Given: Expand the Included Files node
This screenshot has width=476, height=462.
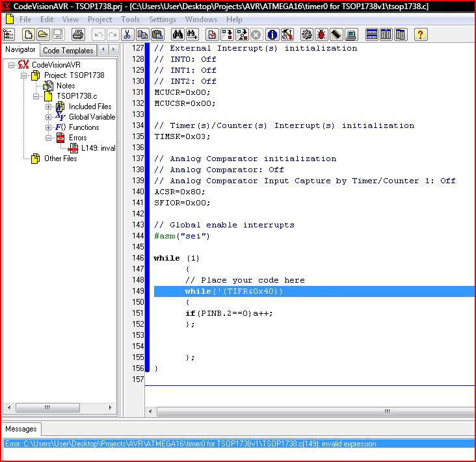Looking at the screenshot, I should click(49, 107).
